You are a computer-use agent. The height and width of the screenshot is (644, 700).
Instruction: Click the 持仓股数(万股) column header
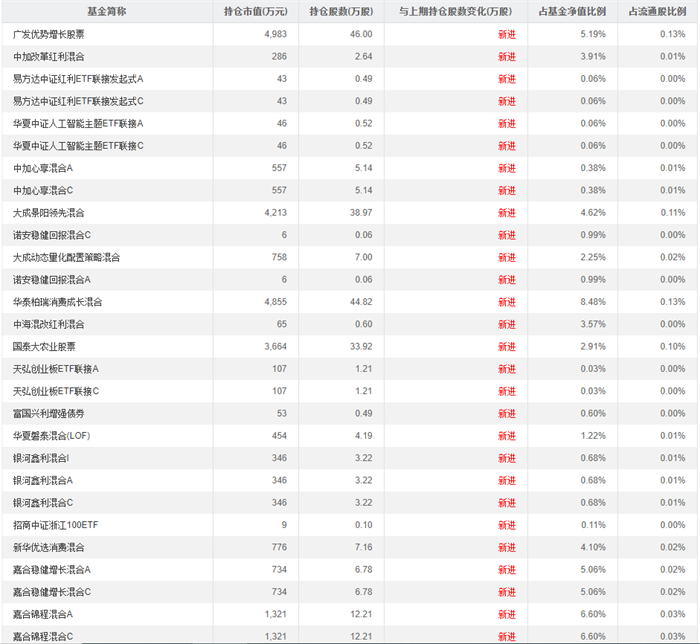[341, 12]
